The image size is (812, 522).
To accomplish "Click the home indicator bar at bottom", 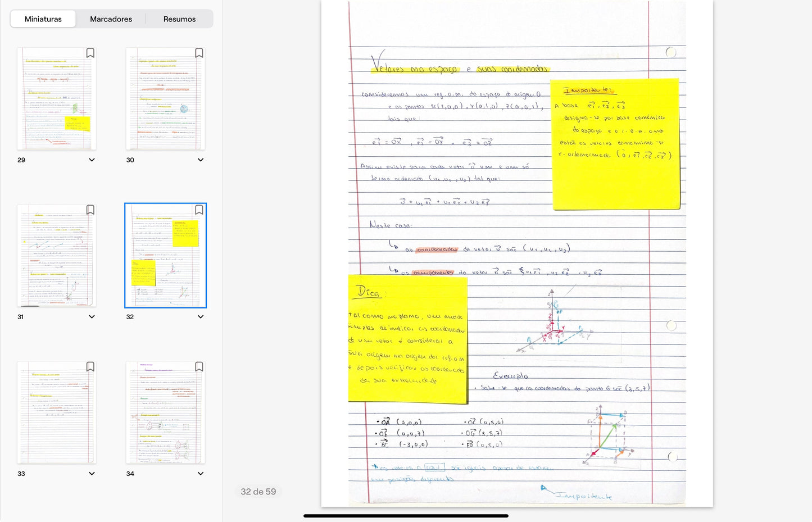I will click(x=406, y=516).
